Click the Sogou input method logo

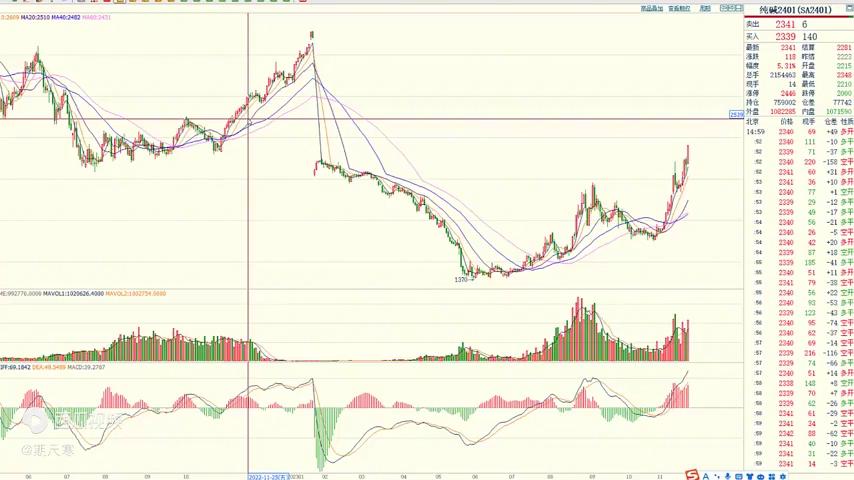coord(691,474)
